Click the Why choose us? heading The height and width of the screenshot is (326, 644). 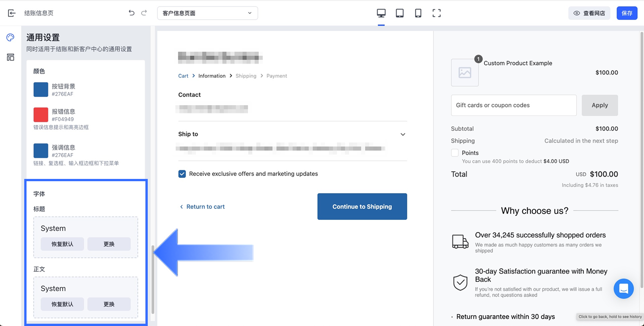tap(535, 211)
